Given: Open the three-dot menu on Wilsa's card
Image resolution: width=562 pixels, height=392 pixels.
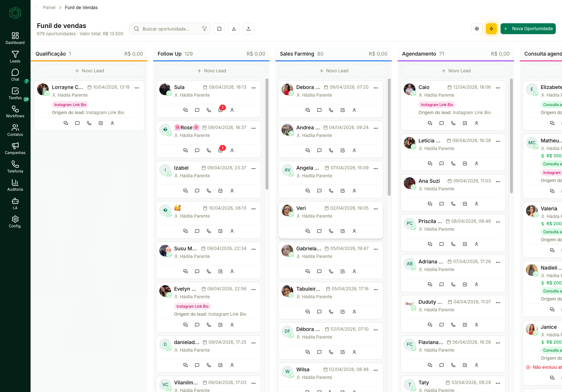Looking at the screenshot, I should (376, 370).
